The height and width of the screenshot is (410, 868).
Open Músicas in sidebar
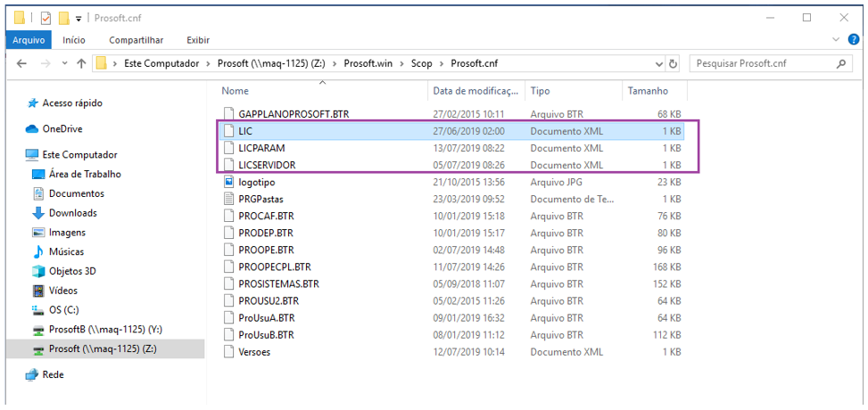point(66,251)
